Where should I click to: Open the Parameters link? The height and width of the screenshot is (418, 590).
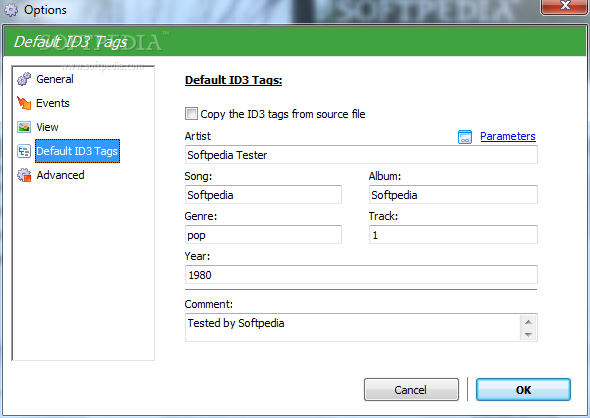click(x=508, y=136)
